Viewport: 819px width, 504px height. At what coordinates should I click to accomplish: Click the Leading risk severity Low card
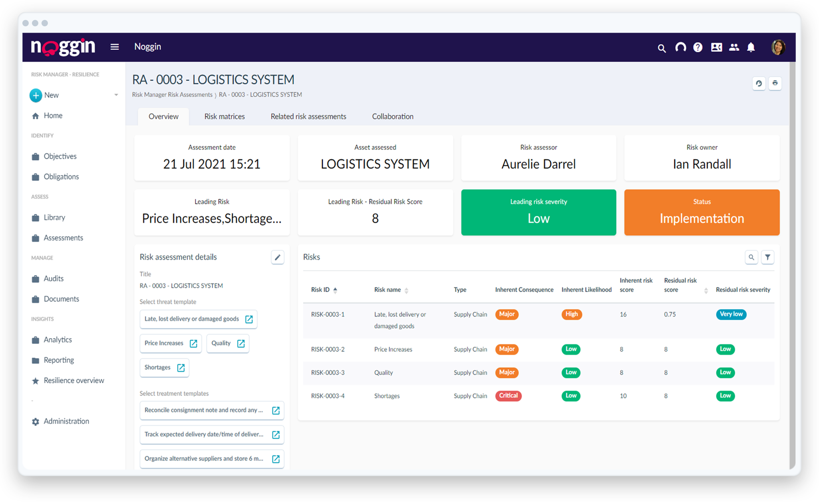coord(538,212)
